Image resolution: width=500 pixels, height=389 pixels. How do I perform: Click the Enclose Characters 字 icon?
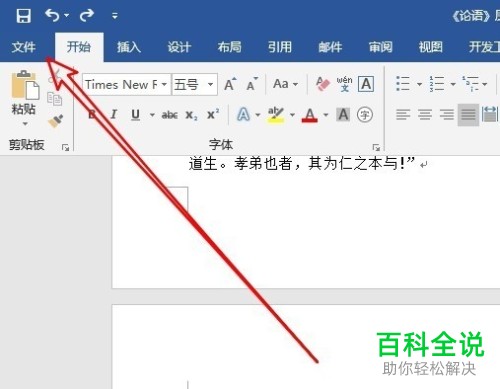(365, 115)
